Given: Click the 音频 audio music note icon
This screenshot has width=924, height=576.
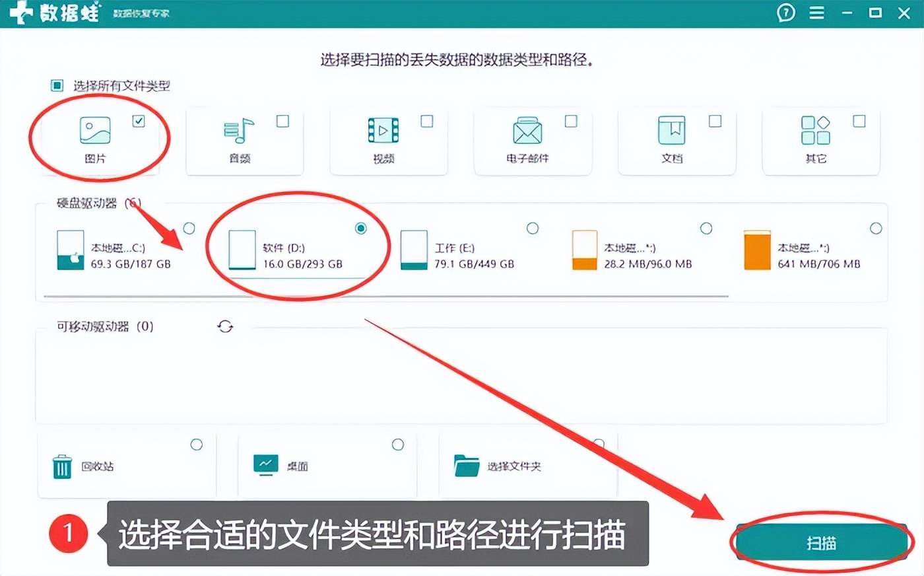Looking at the screenshot, I should pyautogui.click(x=239, y=131).
